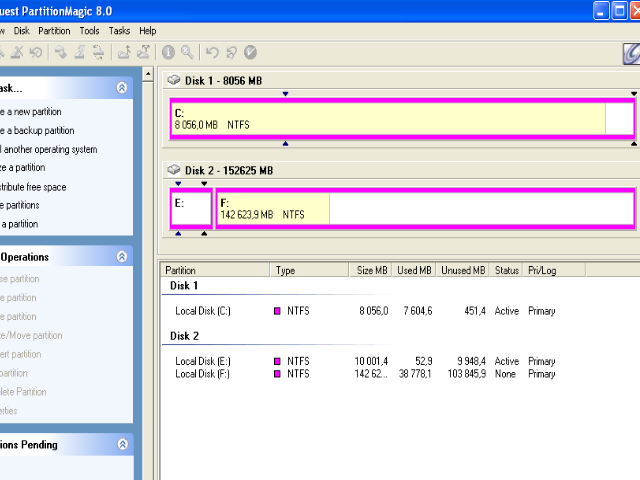Click the toolbar icon with funnel over disk

coord(143,52)
